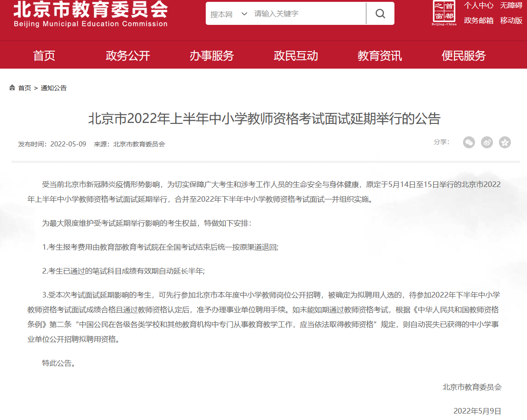The width and height of the screenshot is (527, 420).
Task: Click the 通知公告 breadcrumb link
Action: [x=54, y=88]
